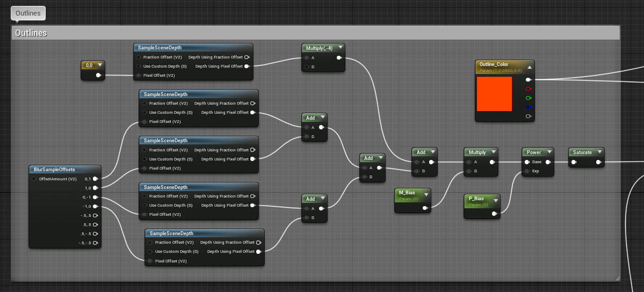Click the Outlines comment box corner grip

pos(617,279)
